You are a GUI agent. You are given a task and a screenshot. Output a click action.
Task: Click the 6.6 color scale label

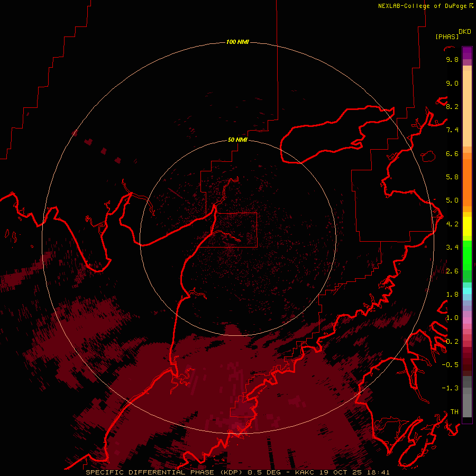tap(452, 153)
